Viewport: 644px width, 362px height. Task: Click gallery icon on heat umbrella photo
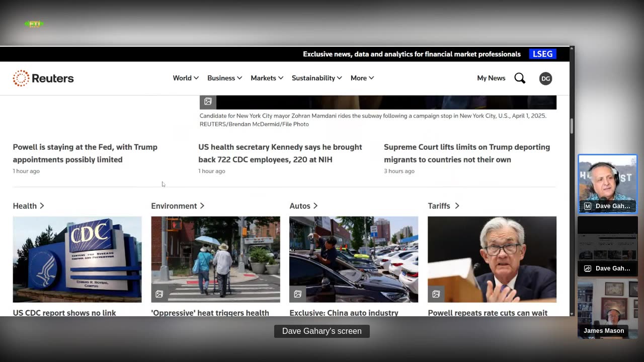tap(159, 294)
